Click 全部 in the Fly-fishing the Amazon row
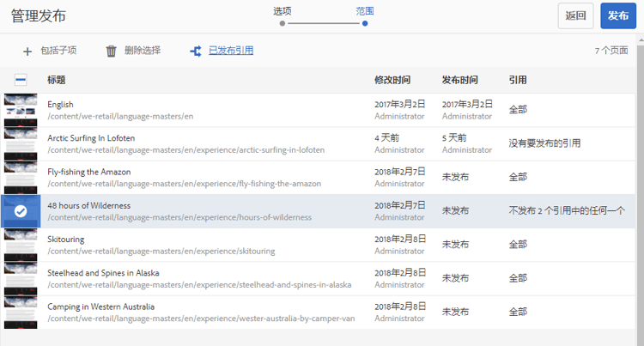This screenshot has height=346, width=644. tap(518, 177)
